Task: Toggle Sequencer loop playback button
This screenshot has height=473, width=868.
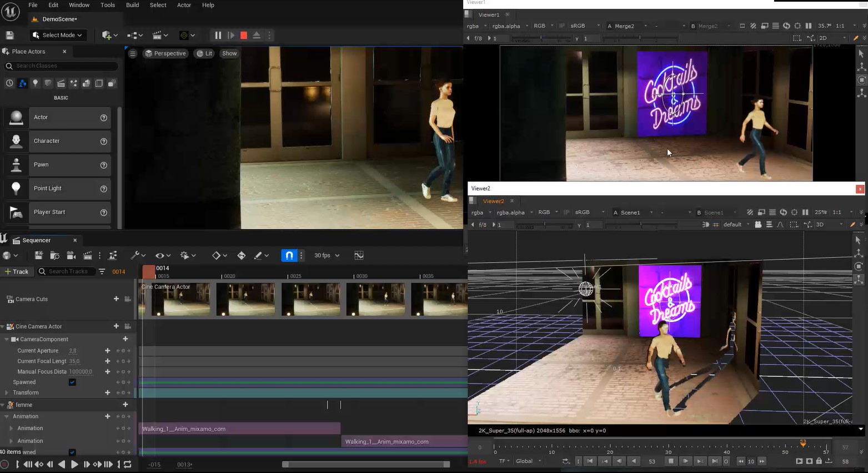Action: 128,465
